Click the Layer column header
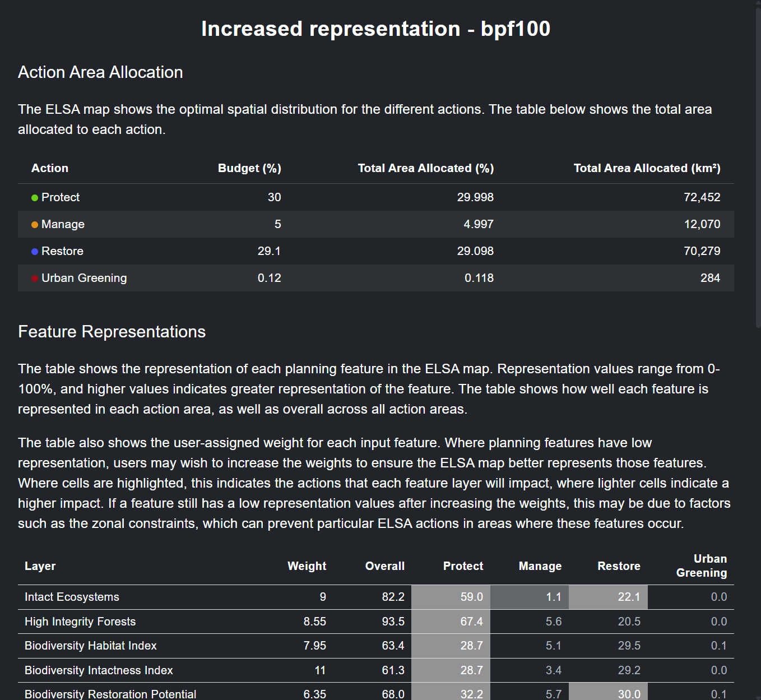 pos(40,566)
